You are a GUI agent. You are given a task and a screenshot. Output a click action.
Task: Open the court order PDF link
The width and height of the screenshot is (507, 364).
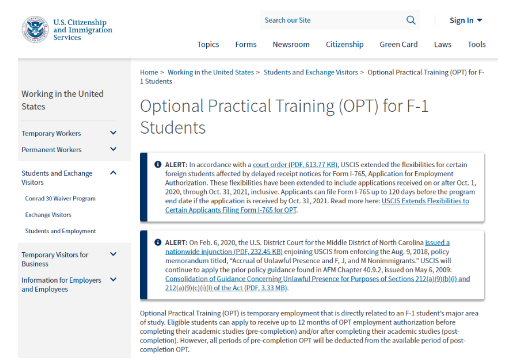pos(295,165)
